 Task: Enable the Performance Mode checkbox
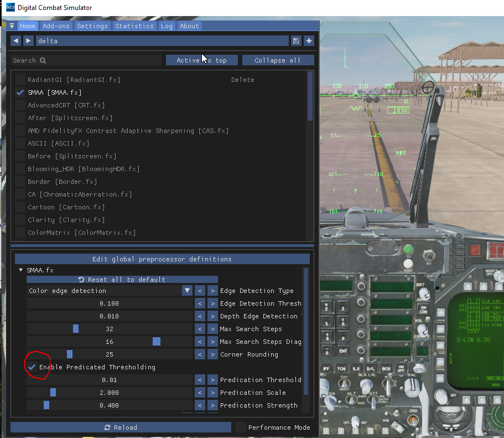[241, 427]
